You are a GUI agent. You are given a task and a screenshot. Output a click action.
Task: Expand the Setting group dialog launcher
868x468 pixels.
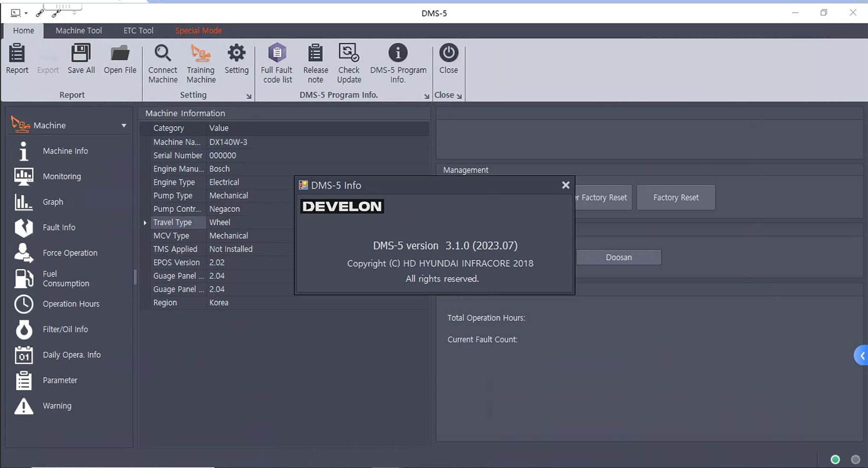249,96
